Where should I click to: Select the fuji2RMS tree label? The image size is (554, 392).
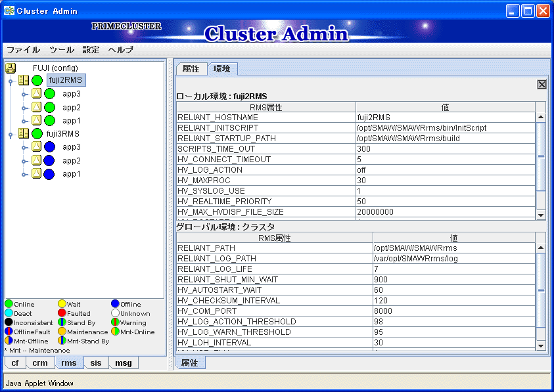(66, 80)
